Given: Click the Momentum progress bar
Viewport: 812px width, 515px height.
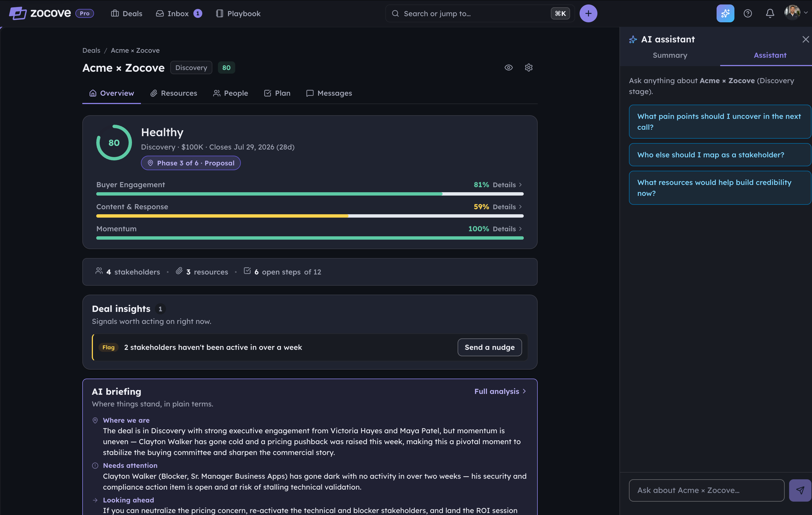Looking at the screenshot, I should coord(310,238).
